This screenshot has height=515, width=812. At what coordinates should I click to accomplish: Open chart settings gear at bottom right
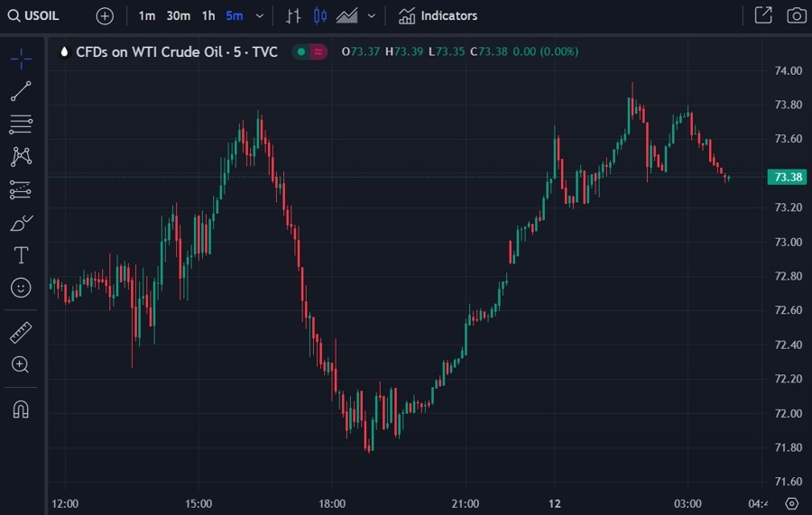tap(792, 503)
